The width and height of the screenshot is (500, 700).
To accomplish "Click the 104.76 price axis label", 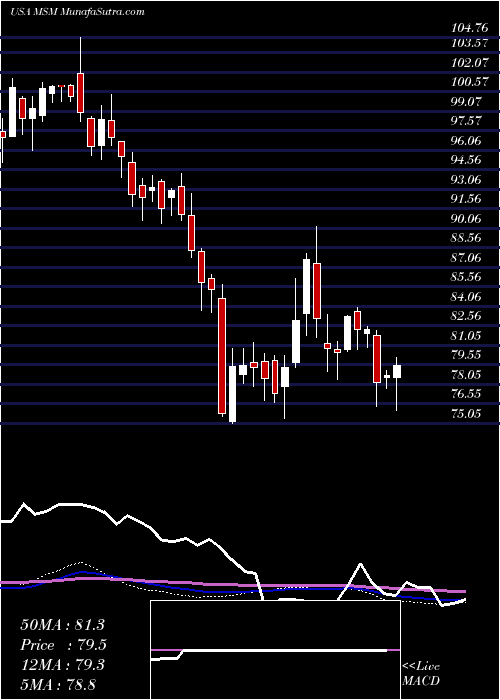I will click(472, 28).
